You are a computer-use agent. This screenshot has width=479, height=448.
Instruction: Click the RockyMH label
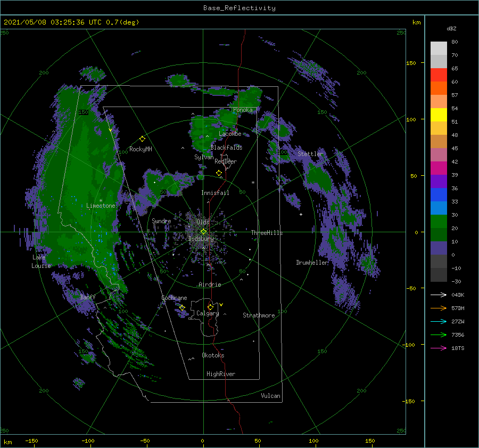(x=141, y=149)
